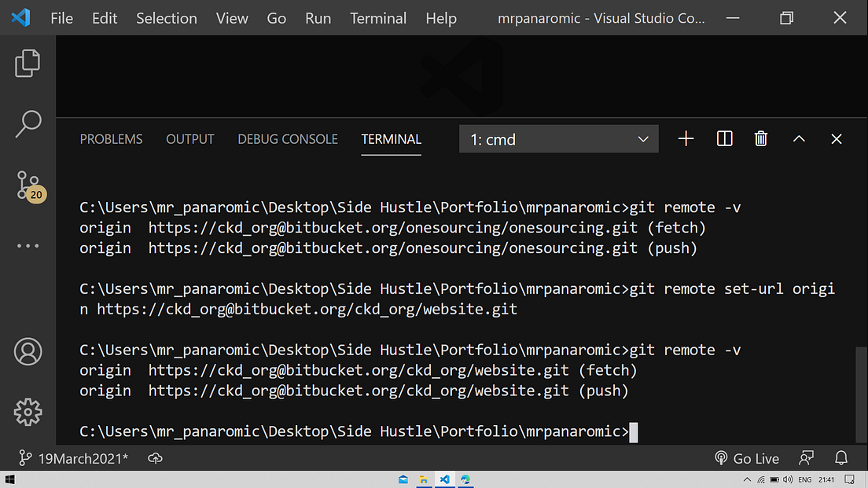The width and height of the screenshot is (868, 488).
Task: Open the Manage settings gear
Action: point(28,411)
